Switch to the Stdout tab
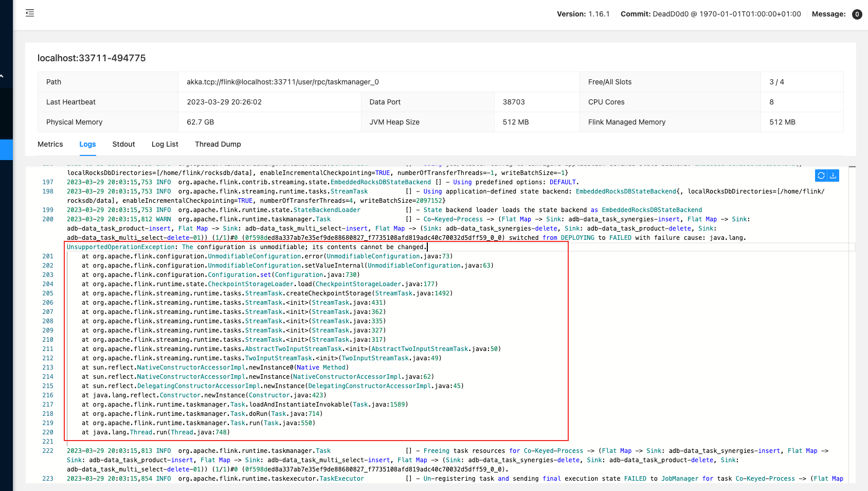The width and height of the screenshot is (868, 491). [123, 144]
